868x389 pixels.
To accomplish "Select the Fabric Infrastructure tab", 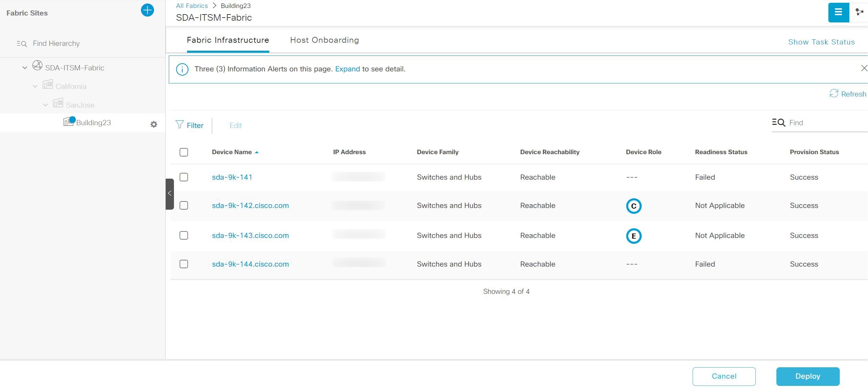I will tap(228, 39).
